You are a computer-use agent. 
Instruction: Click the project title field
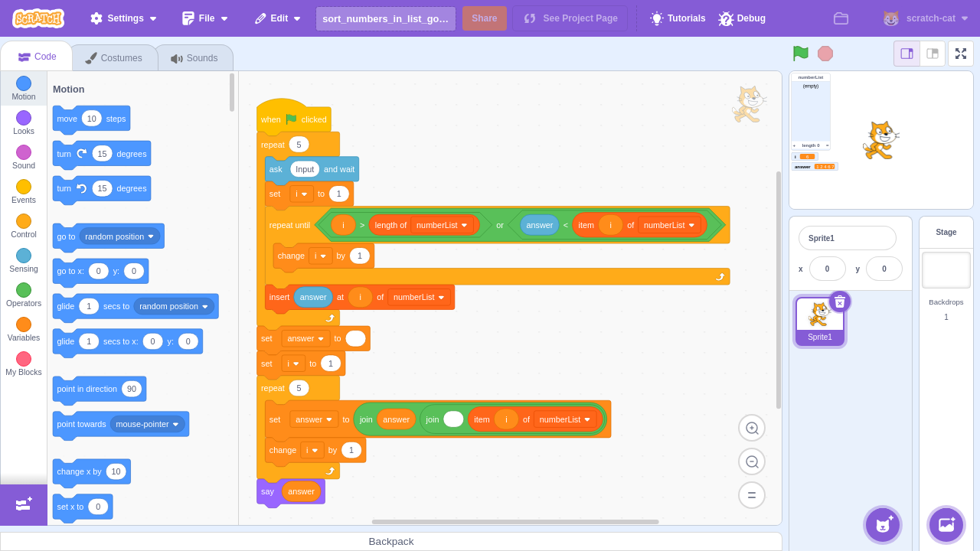pyautogui.click(x=386, y=18)
